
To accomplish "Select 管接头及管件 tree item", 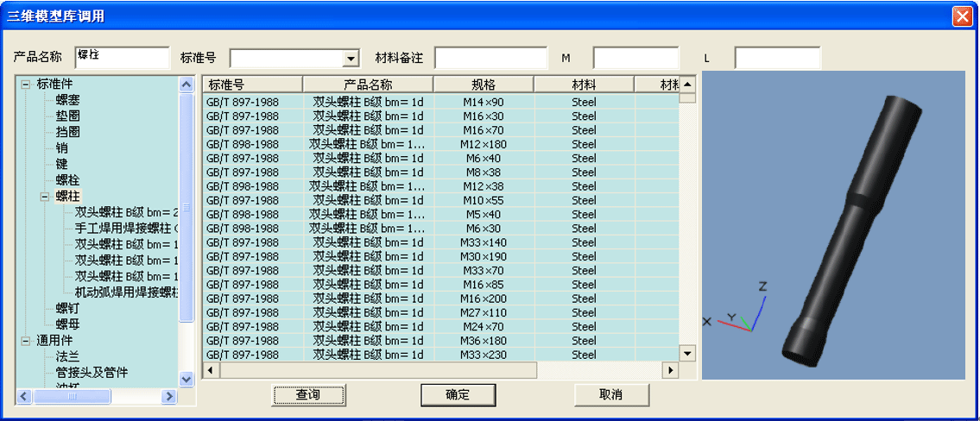I will (92, 373).
